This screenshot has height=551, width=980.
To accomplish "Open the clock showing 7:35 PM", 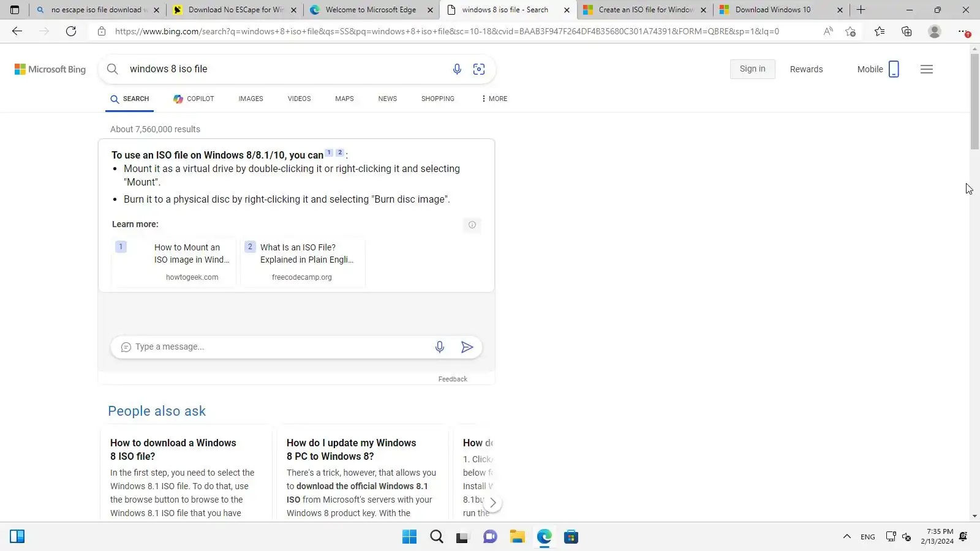I will coord(937,537).
